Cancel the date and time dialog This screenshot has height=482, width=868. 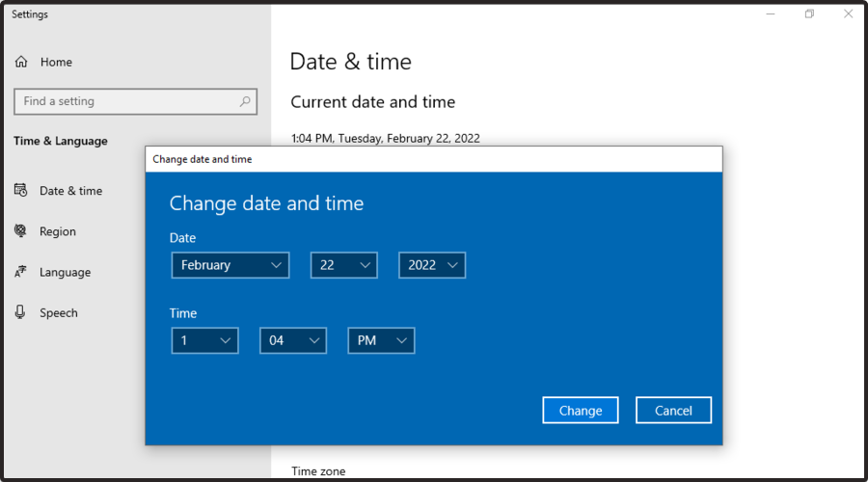tap(673, 411)
